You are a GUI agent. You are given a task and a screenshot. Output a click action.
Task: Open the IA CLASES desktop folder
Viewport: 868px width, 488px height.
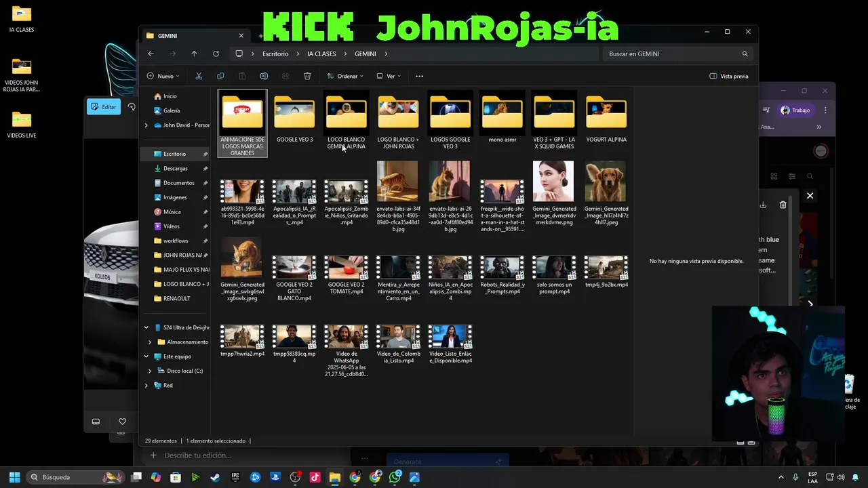[x=22, y=19]
